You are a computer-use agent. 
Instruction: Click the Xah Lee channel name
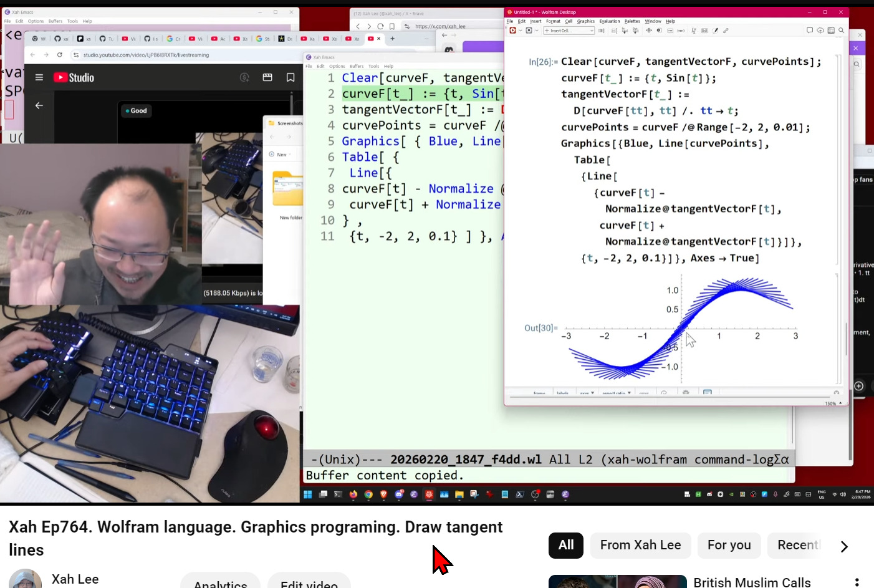(x=75, y=579)
